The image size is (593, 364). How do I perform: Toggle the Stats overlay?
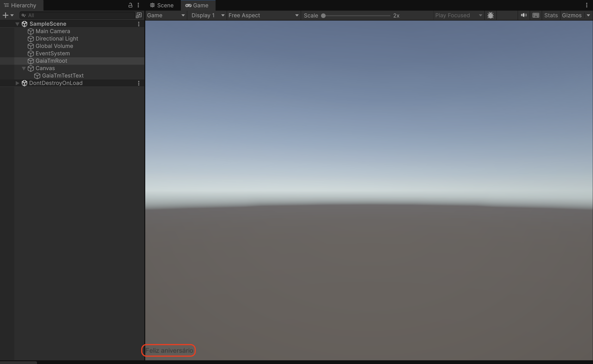pos(551,15)
